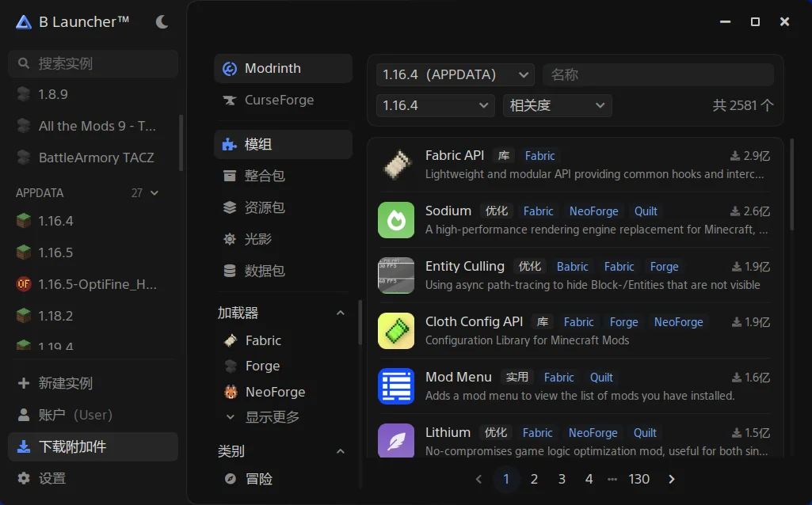The image size is (812, 505).
Task: Switch to CurseForge source
Action: 284,100
